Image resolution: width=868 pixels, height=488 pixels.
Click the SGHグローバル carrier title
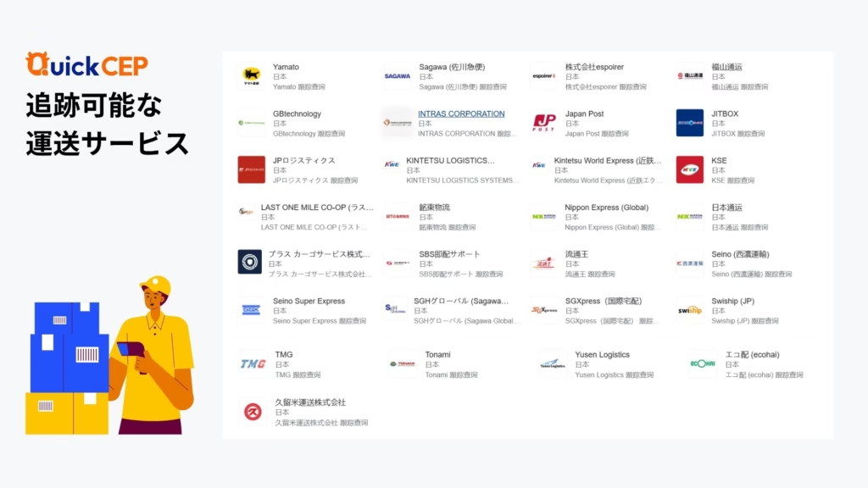point(461,301)
